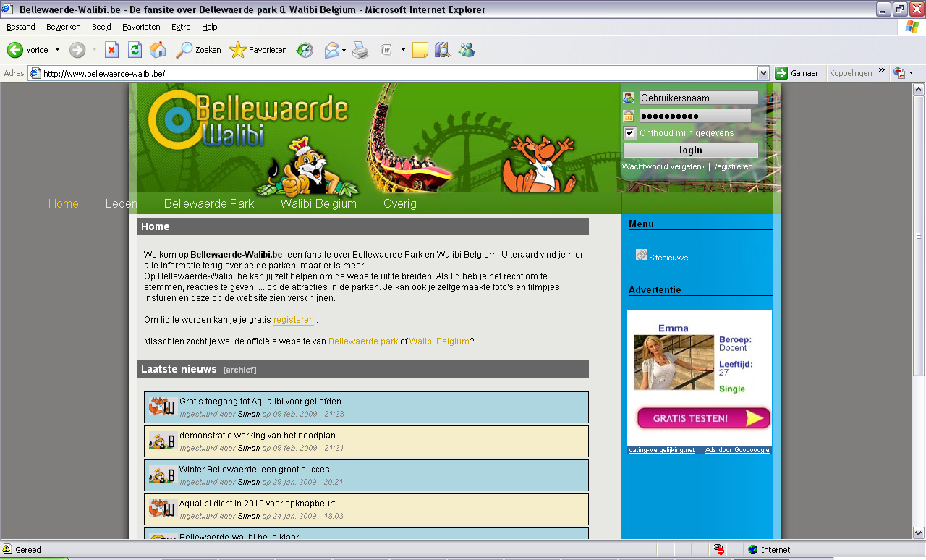Select Bellewaerde Park navigation item

click(209, 203)
